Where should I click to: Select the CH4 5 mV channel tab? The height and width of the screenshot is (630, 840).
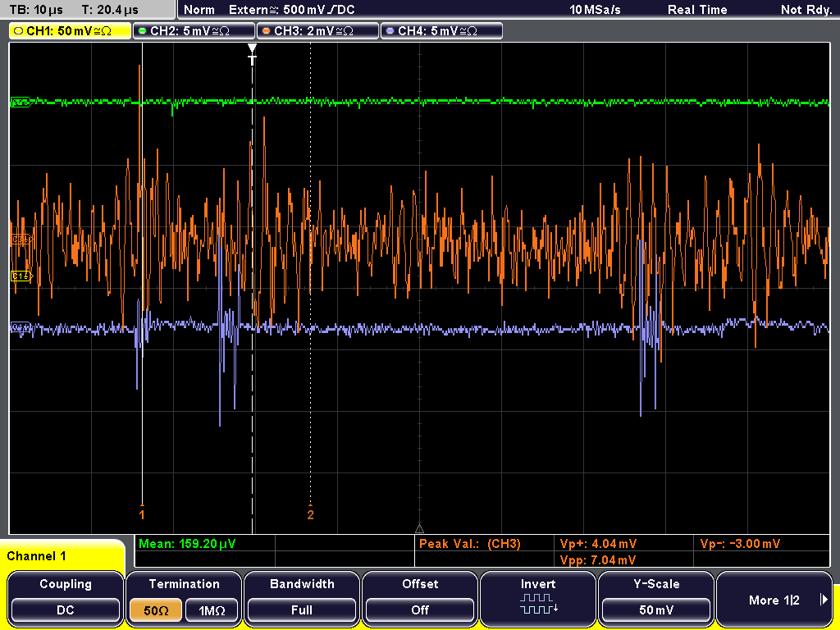(x=441, y=31)
